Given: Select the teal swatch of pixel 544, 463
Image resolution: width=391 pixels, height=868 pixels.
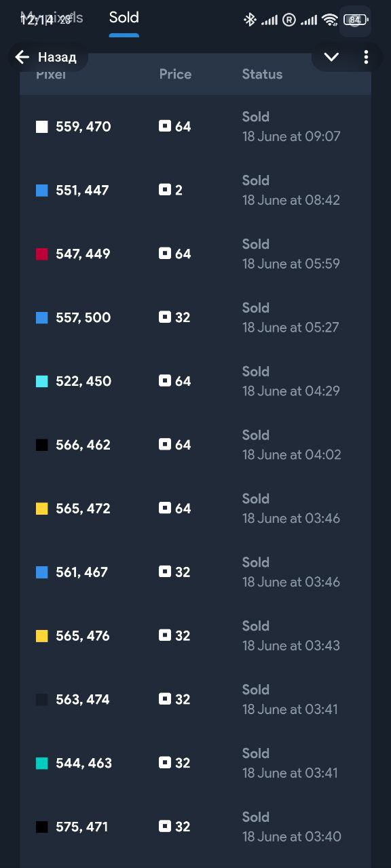Looking at the screenshot, I should pos(42,764).
